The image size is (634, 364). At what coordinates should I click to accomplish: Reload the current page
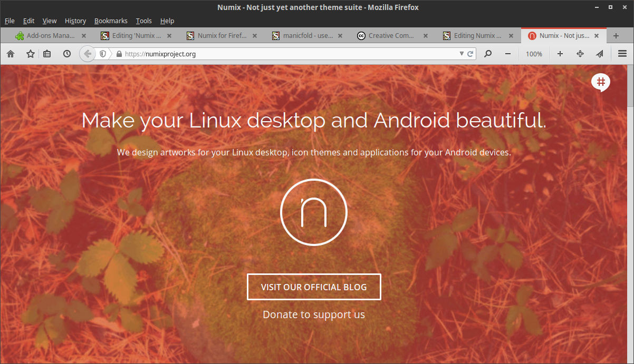click(470, 54)
